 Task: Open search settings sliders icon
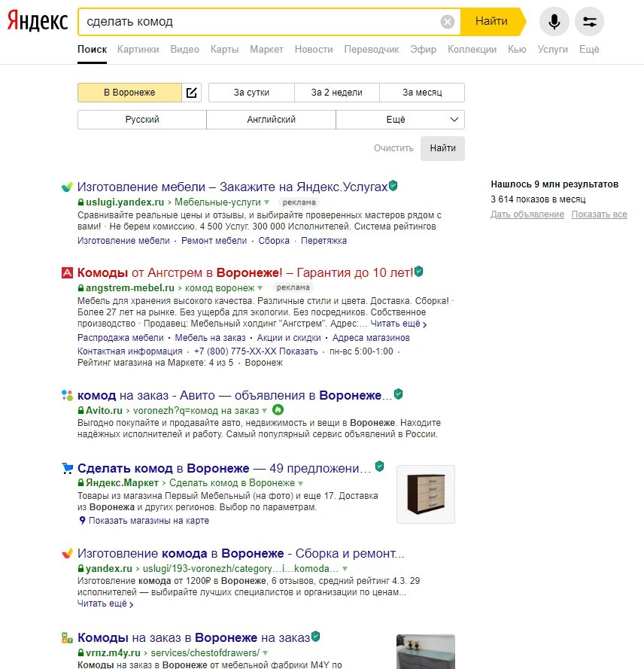(x=589, y=21)
